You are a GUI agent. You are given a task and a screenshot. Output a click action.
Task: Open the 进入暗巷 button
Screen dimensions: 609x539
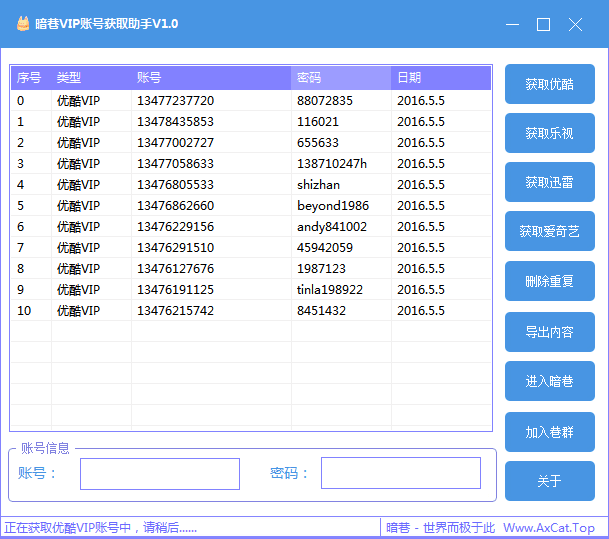pos(549,381)
